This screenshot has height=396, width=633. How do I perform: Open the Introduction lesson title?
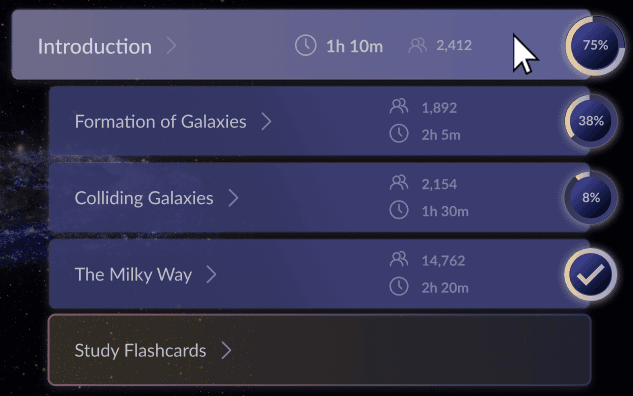95,46
